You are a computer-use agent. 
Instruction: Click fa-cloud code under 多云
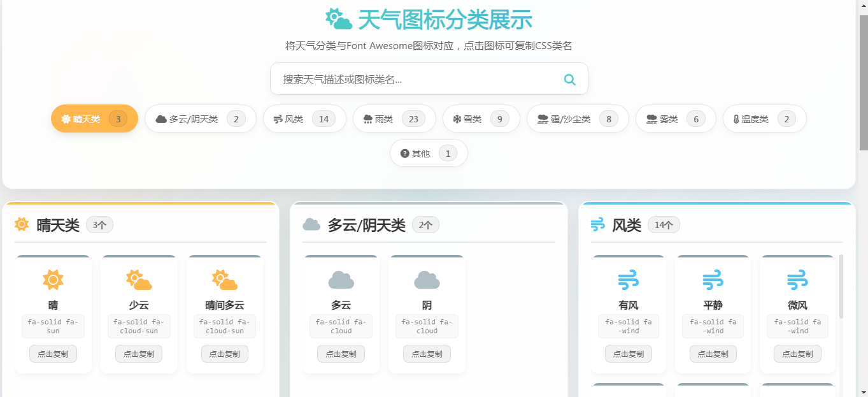(341, 326)
